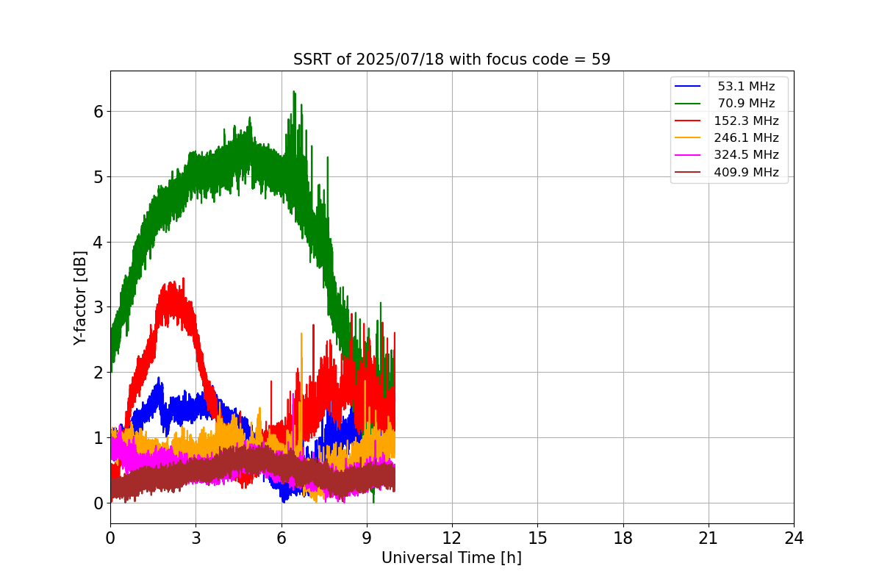Click the orange legend line for 246.1 MHz
Image resolution: width=882 pixels, height=588 pixels.
click(688, 137)
